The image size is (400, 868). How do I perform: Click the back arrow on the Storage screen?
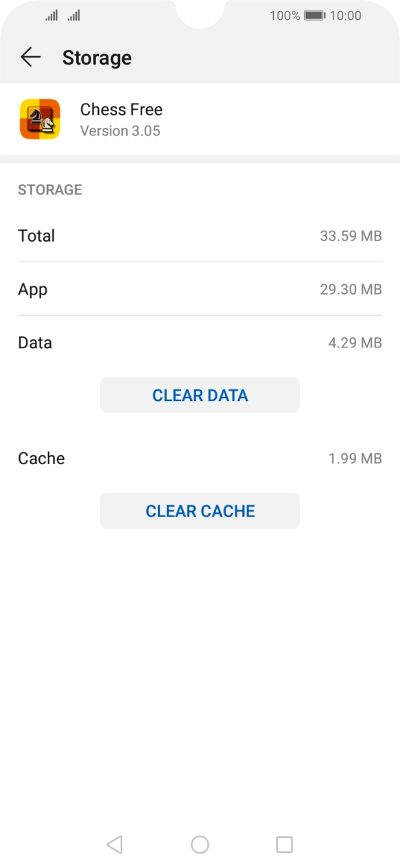coord(32,58)
